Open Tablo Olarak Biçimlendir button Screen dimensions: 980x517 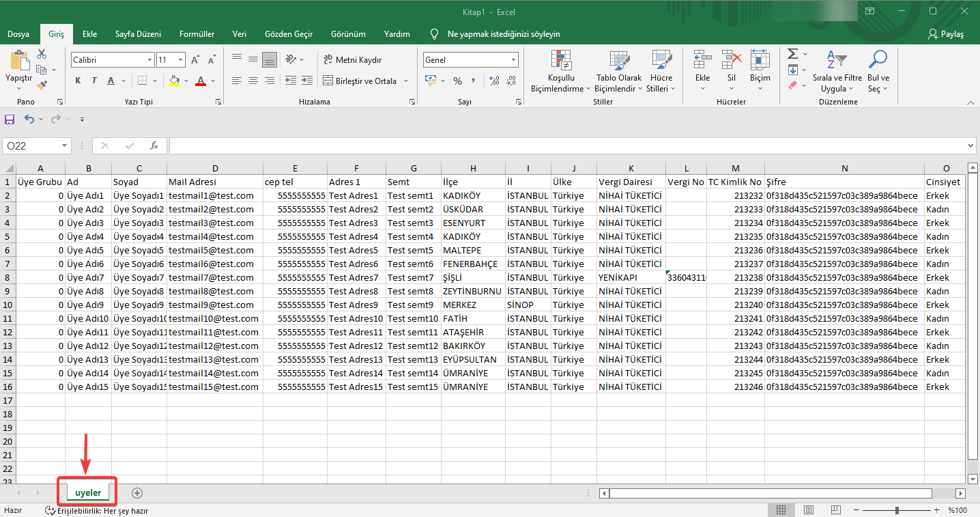pyautogui.click(x=619, y=72)
